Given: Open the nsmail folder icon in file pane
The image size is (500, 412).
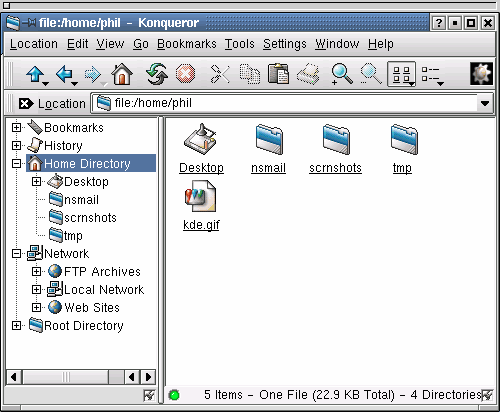Looking at the screenshot, I should click(x=269, y=139).
